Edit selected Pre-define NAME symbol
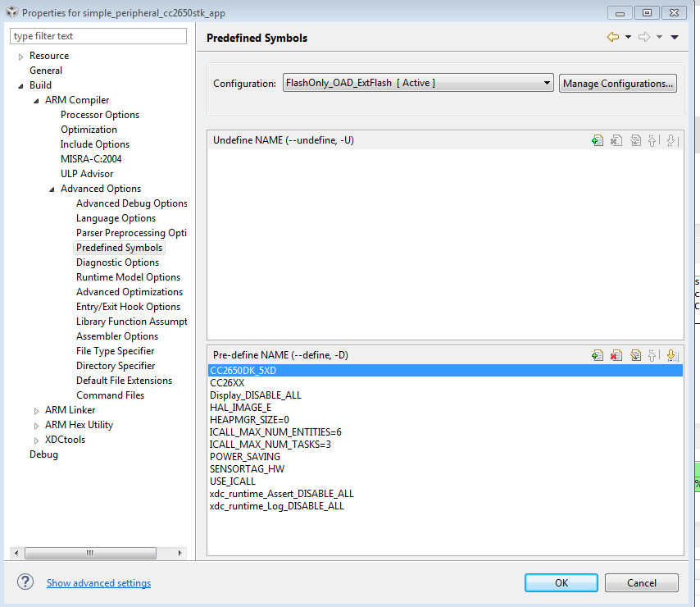The height and width of the screenshot is (607, 700). coord(636,355)
